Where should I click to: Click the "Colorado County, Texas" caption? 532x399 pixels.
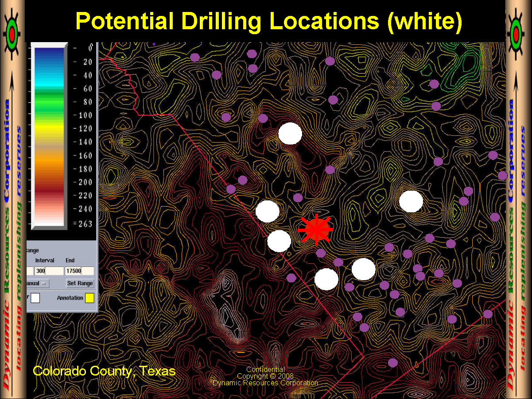(104, 371)
